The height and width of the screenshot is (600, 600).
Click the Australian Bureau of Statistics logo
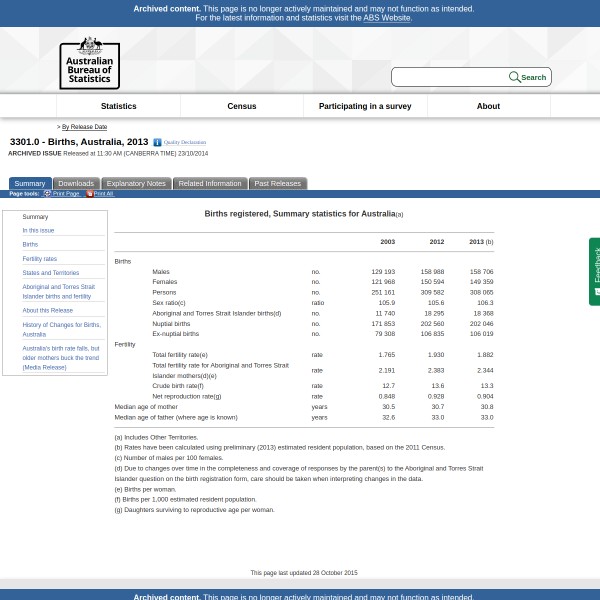pos(89,63)
